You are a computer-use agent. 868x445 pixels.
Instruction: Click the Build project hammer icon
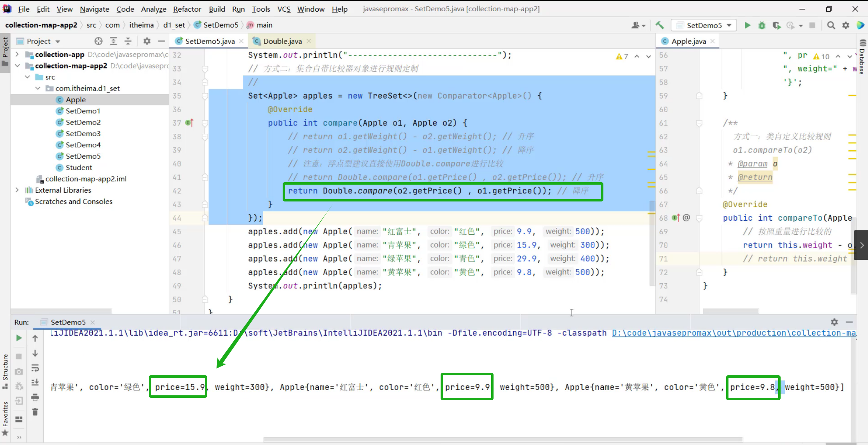click(x=660, y=25)
